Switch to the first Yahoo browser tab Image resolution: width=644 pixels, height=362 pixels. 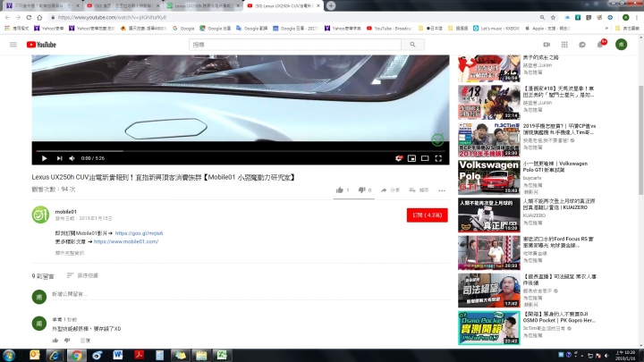tap(41, 5)
